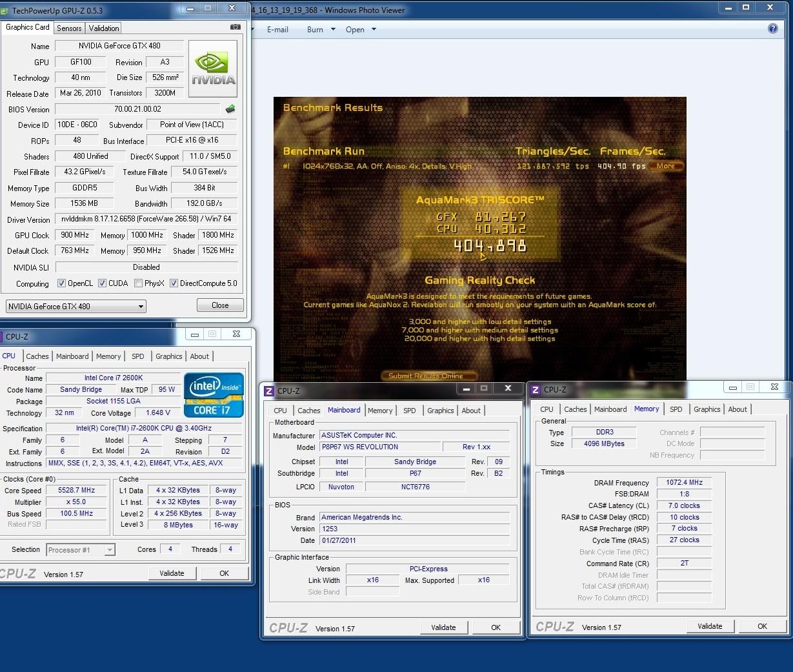The width and height of the screenshot is (793, 672).
Task: Open the E-mail menu item
Action: pyautogui.click(x=277, y=30)
